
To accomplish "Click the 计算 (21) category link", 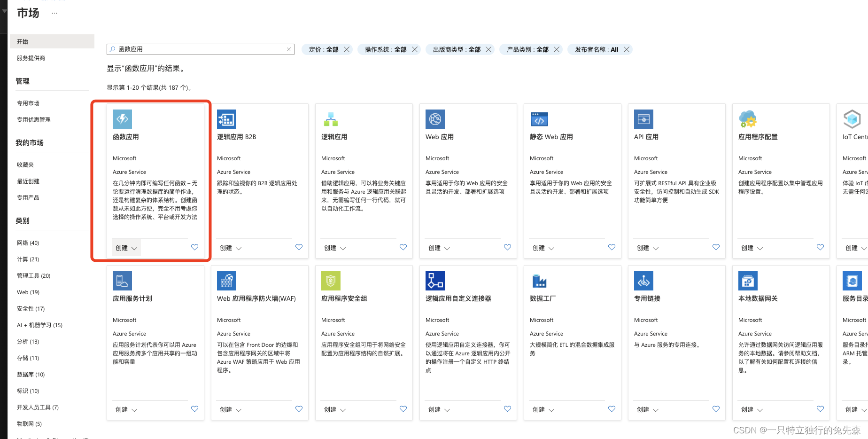I will (x=28, y=259).
